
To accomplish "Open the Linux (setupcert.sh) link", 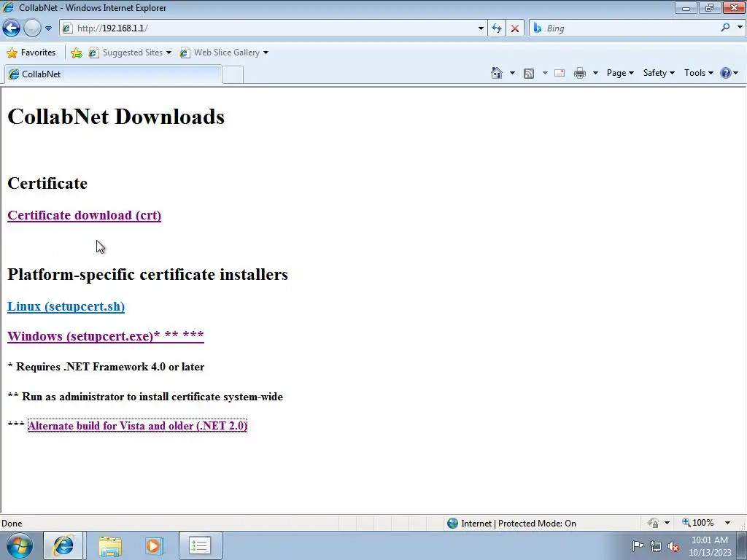I will (x=66, y=306).
